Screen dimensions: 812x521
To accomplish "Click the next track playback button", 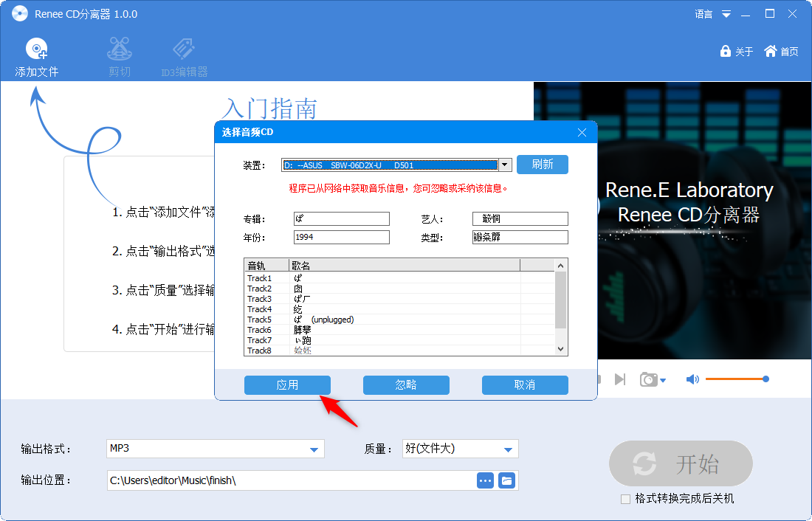I will (x=620, y=379).
